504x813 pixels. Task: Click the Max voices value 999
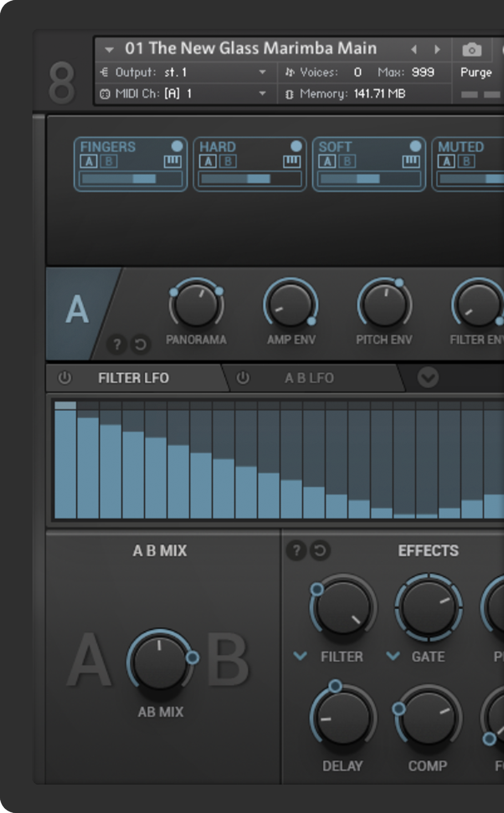click(x=423, y=72)
